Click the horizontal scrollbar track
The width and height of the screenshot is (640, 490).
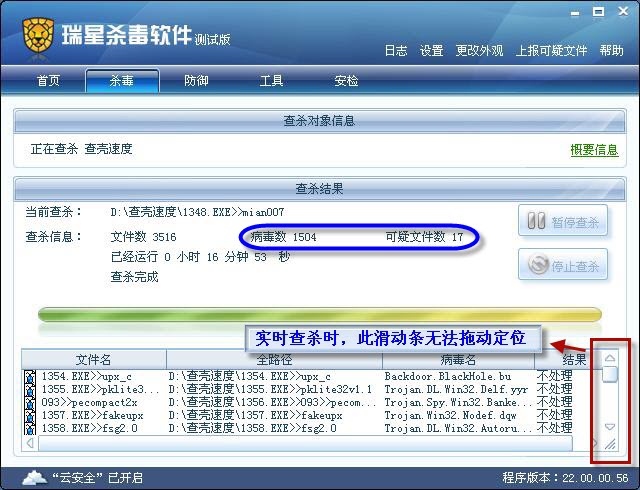pos(305,443)
